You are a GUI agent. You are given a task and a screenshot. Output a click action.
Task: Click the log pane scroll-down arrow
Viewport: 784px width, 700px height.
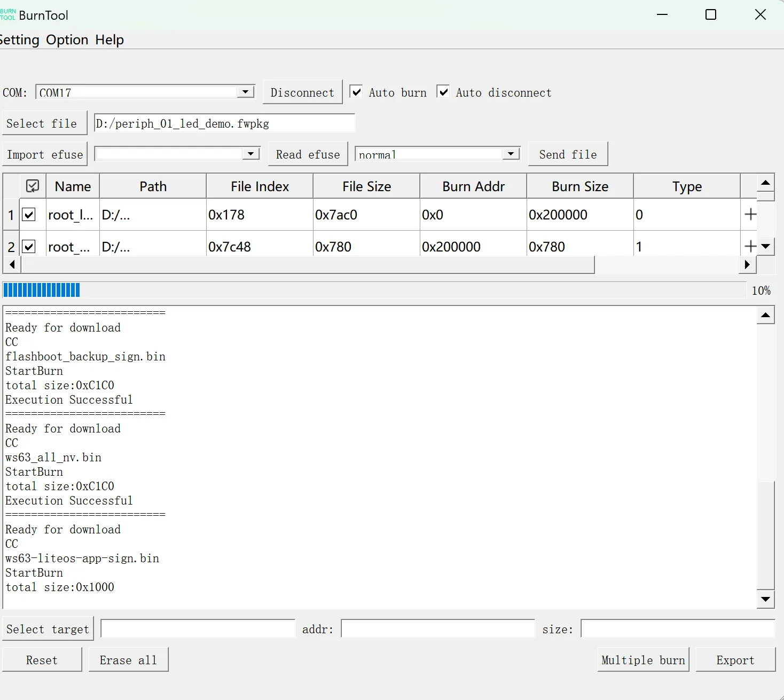765,599
